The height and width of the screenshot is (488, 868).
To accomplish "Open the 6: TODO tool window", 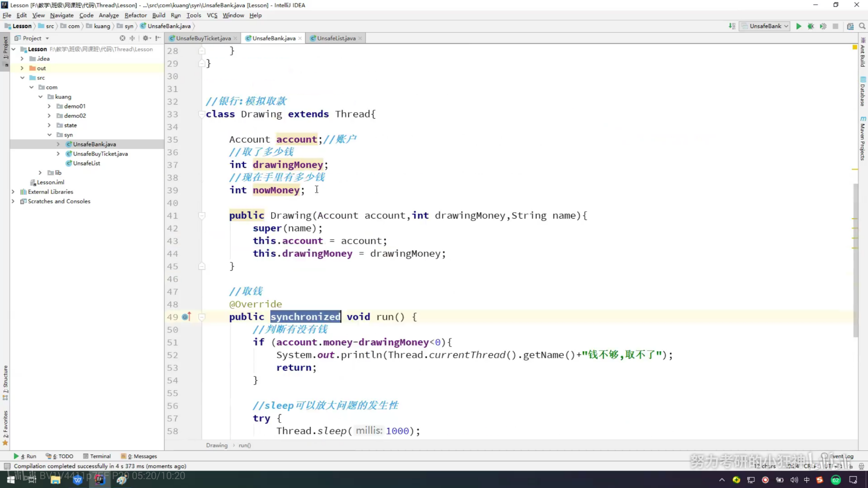I will 59,456.
